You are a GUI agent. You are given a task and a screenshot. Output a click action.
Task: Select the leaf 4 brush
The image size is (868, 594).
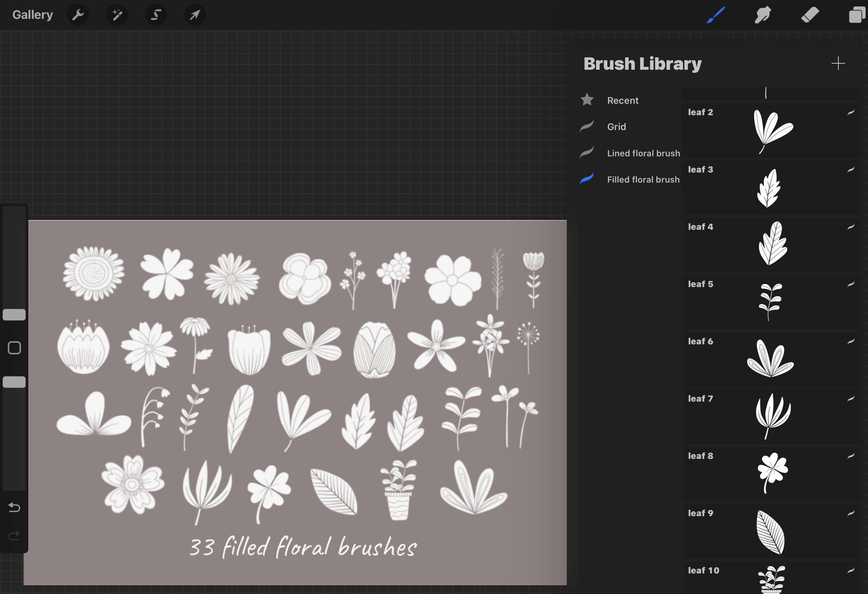pos(772,245)
